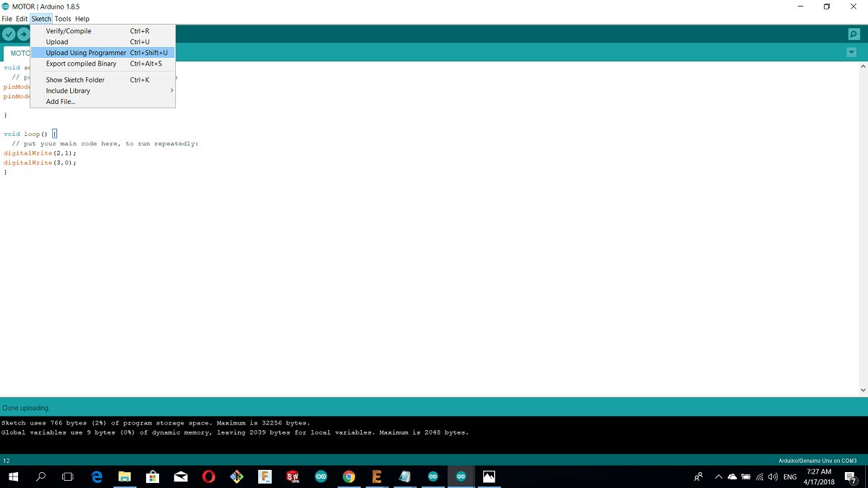Open the Photos app on the taskbar
Viewport: 868px width, 488px height.
(x=489, y=477)
